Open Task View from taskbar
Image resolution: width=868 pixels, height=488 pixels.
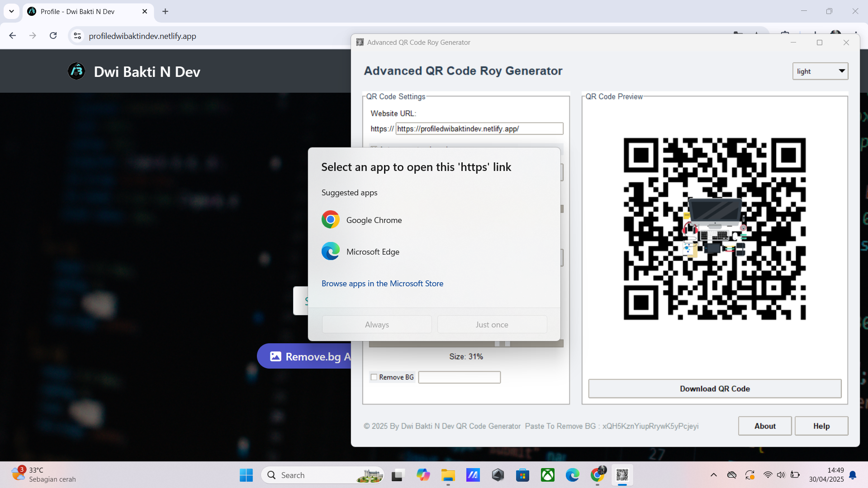(397, 475)
